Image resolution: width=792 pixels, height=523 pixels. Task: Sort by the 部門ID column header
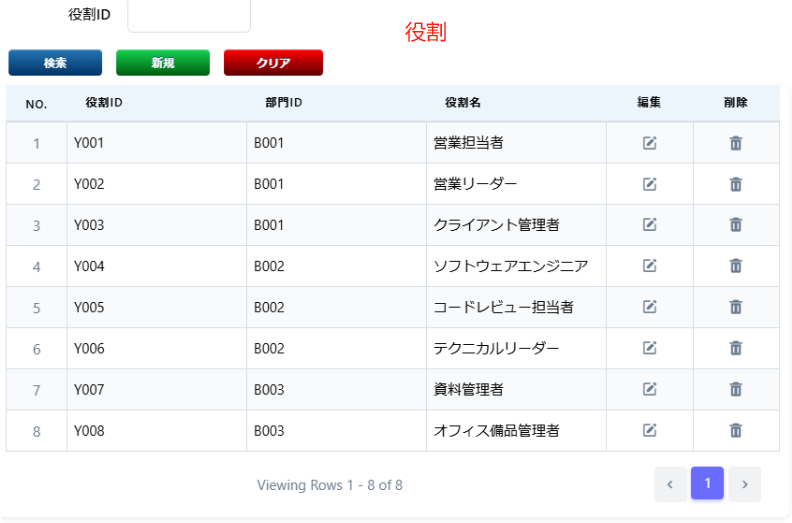tap(284, 103)
